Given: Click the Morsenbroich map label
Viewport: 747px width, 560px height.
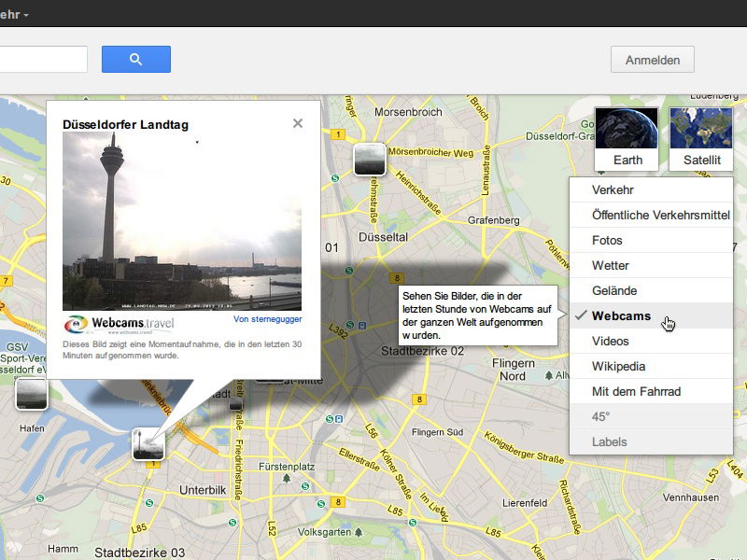Looking at the screenshot, I should (x=408, y=112).
